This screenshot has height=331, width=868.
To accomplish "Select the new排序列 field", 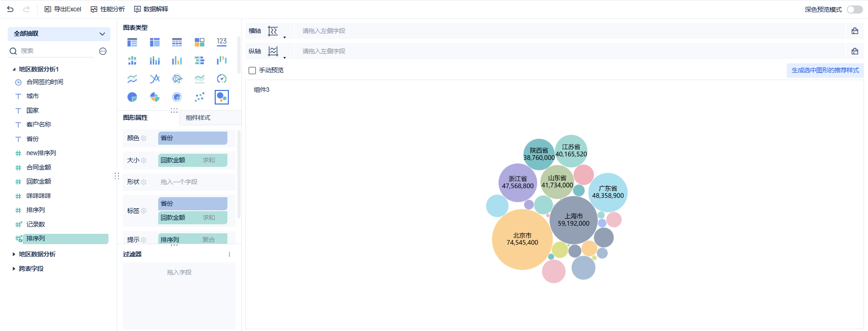I will coord(41,153).
